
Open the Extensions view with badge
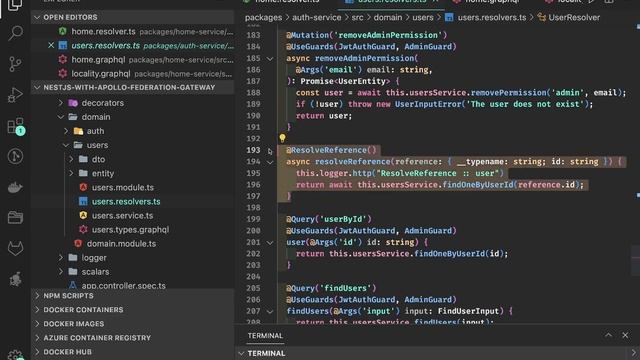(16, 127)
